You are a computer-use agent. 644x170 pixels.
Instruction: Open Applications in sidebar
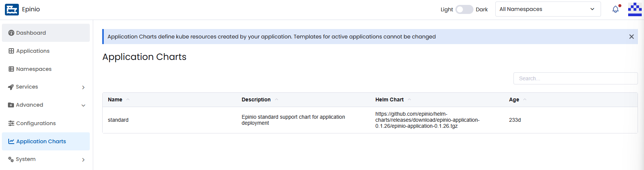coord(46,51)
